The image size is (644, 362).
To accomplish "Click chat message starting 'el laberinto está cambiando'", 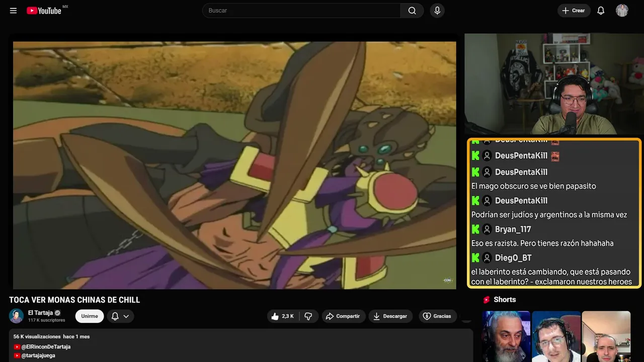I will pyautogui.click(x=551, y=277).
